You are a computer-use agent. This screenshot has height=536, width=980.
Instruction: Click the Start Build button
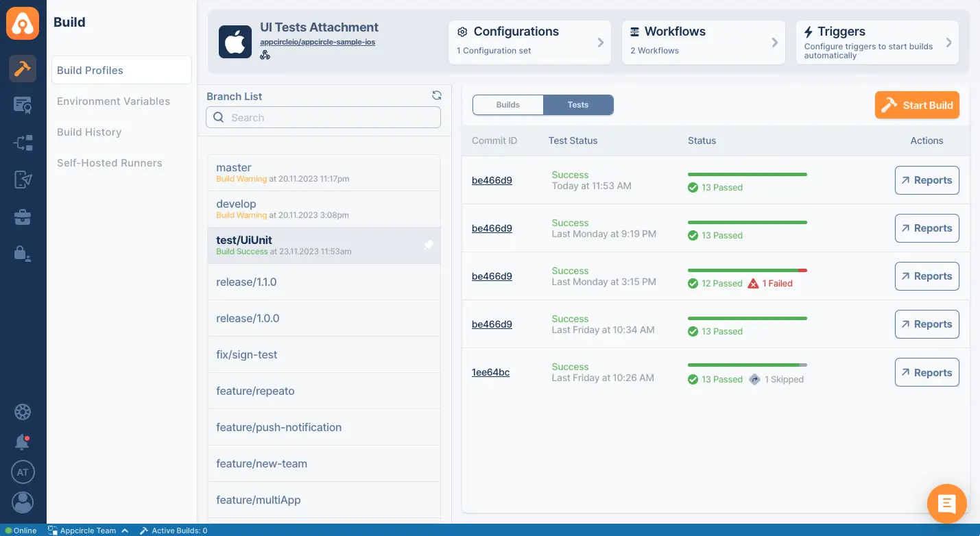[x=917, y=105]
